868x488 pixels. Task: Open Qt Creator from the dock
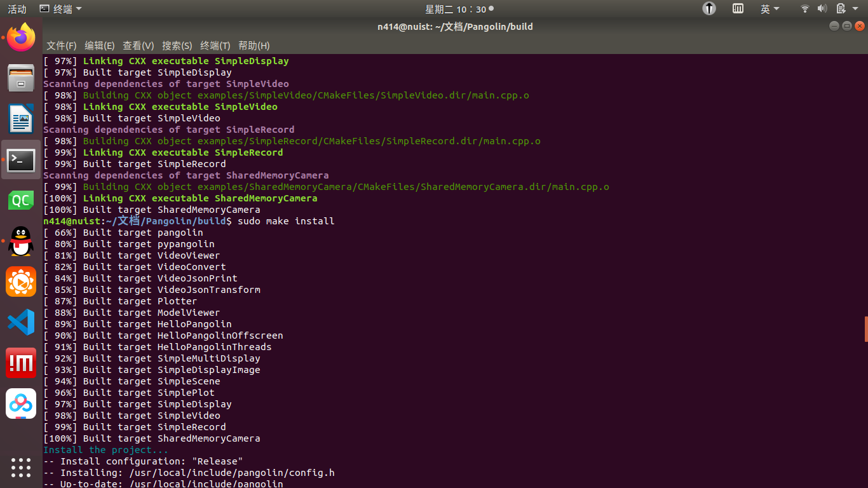21,200
